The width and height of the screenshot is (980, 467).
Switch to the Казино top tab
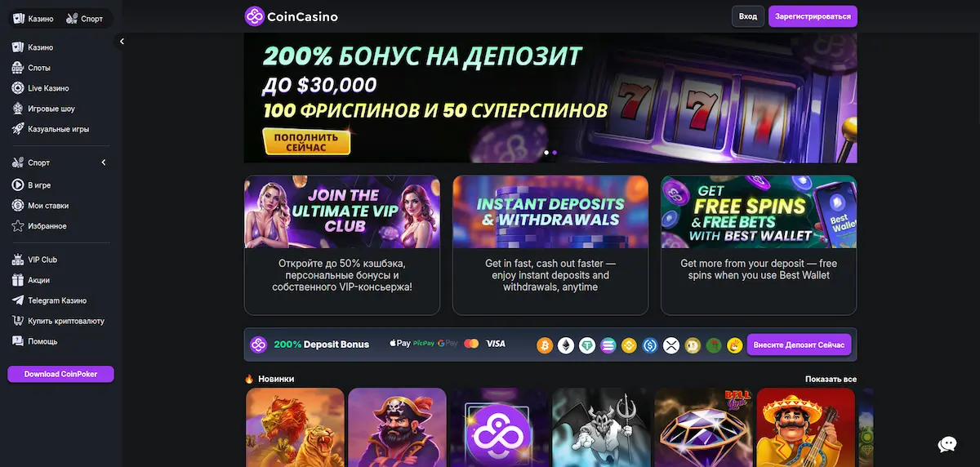coord(33,19)
